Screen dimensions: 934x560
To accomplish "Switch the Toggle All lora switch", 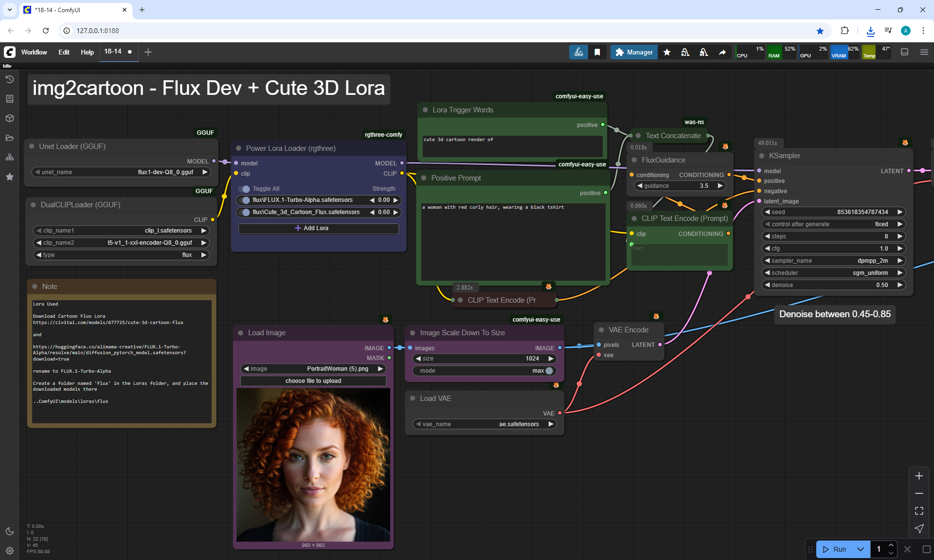I will coord(245,189).
